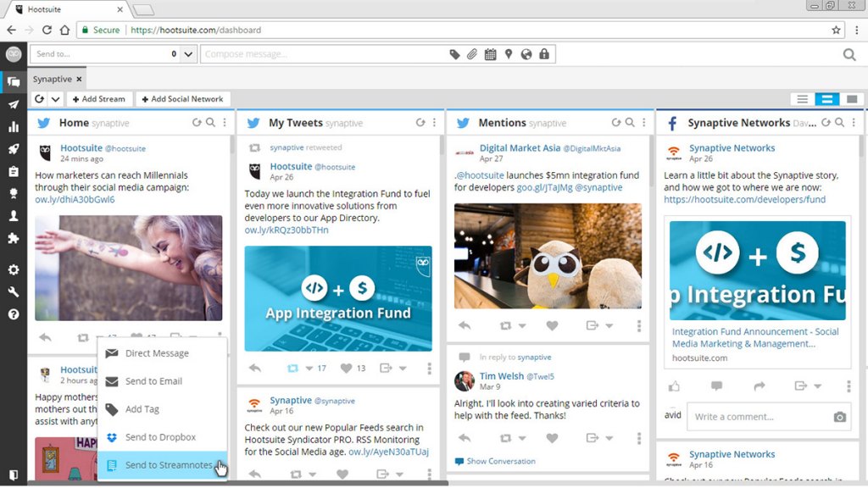The image size is (868, 488).
Task: Add a location via the pin compose icon
Action: (x=509, y=53)
